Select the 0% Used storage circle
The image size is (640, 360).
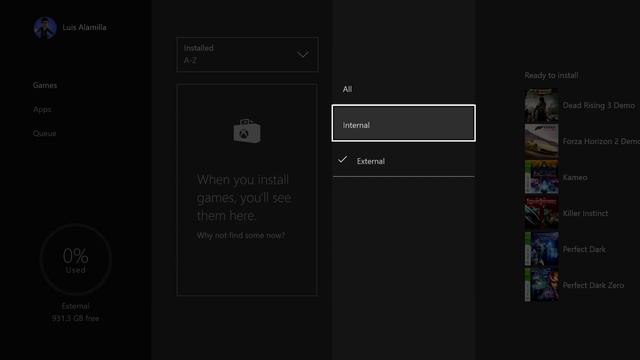tap(76, 259)
